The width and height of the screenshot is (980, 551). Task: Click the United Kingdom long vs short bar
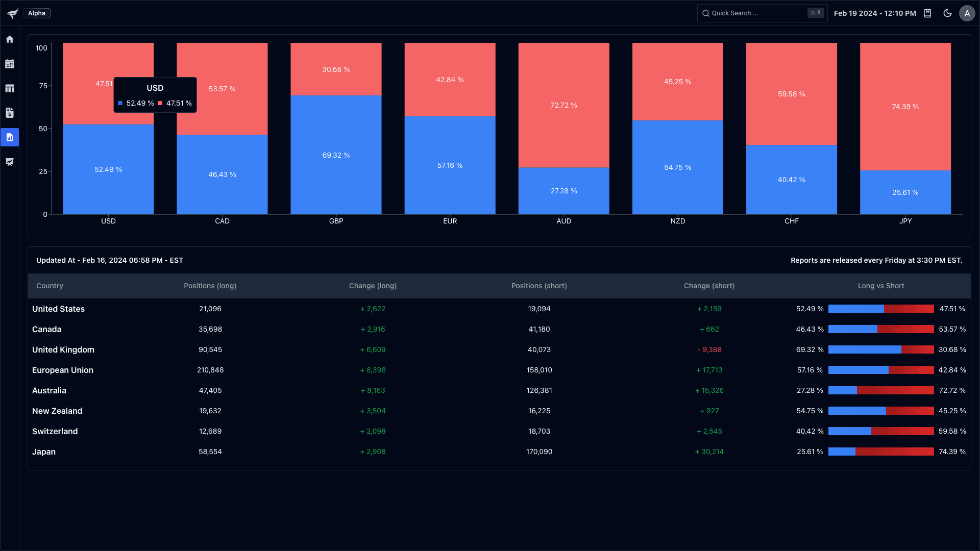click(881, 349)
